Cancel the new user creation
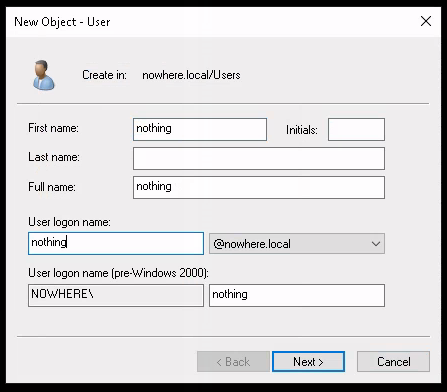 [393, 362]
